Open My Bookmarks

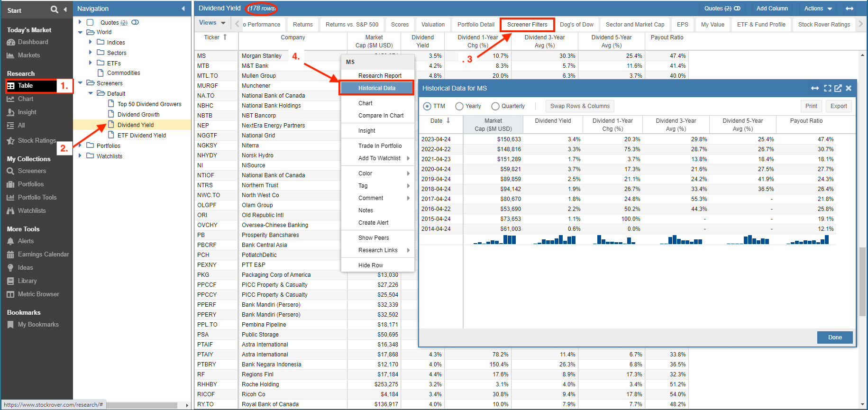point(33,325)
